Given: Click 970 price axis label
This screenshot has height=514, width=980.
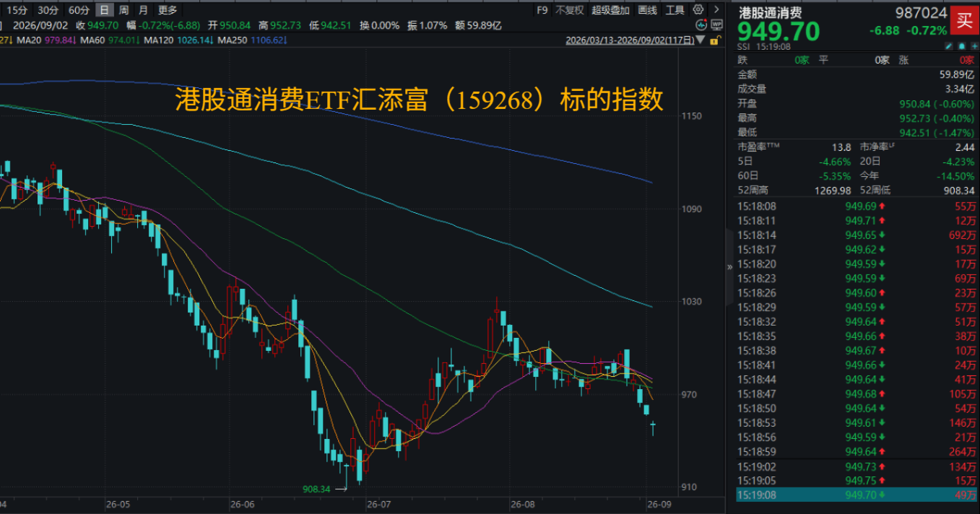Looking at the screenshot, I should [x=689, y=395].
